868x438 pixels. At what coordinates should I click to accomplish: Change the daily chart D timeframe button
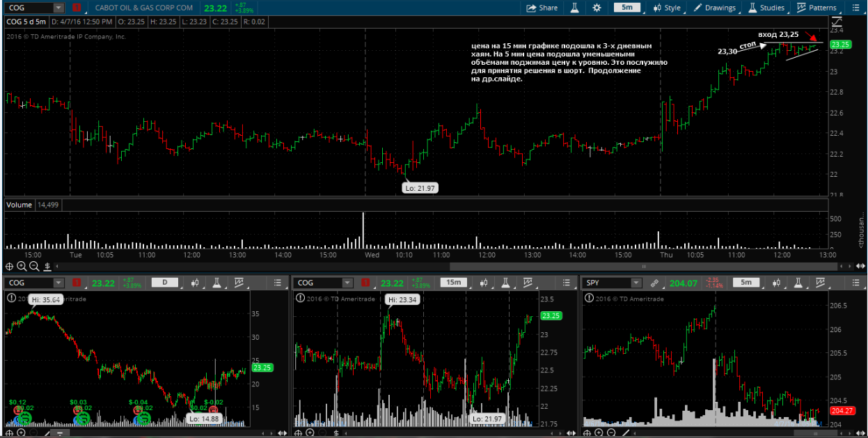pyautogui.click(x=164, y=283)
